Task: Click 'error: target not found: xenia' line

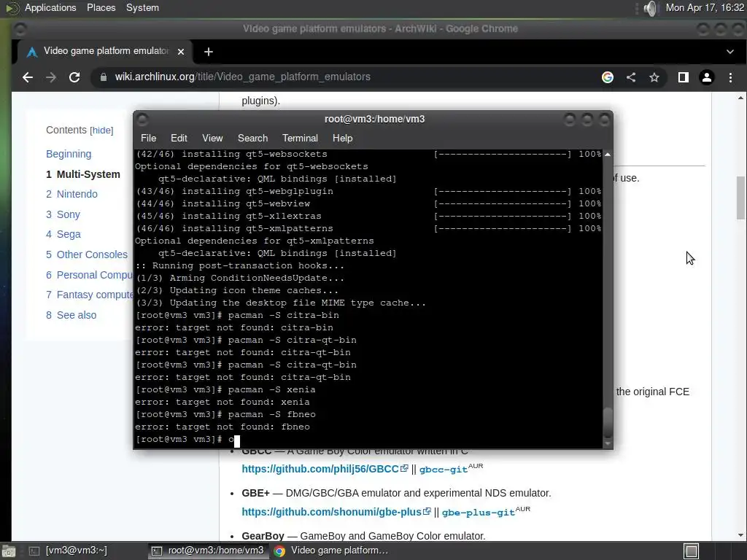Action: pyautogui.click(x=222, y=402)
